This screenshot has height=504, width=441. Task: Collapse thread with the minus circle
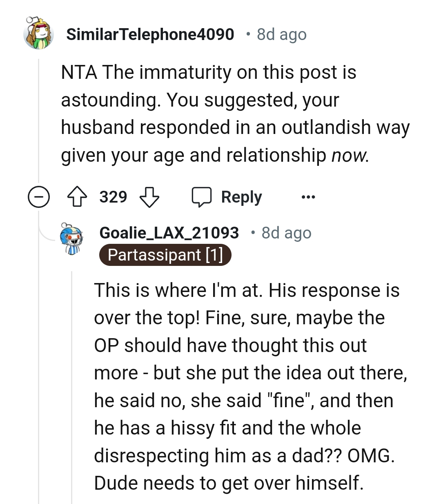(39, 198)
